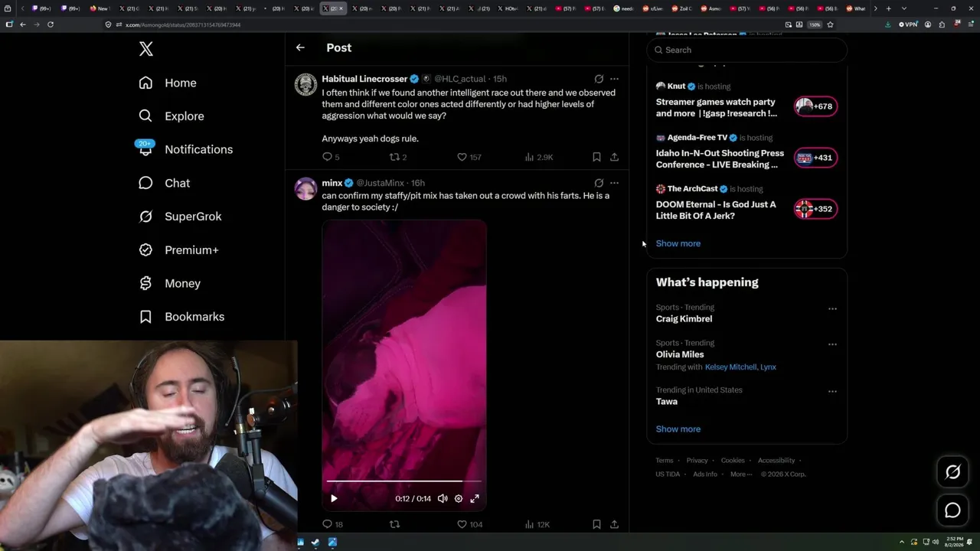
Task: Open minx's profile avatar
Action: [305, 188]
